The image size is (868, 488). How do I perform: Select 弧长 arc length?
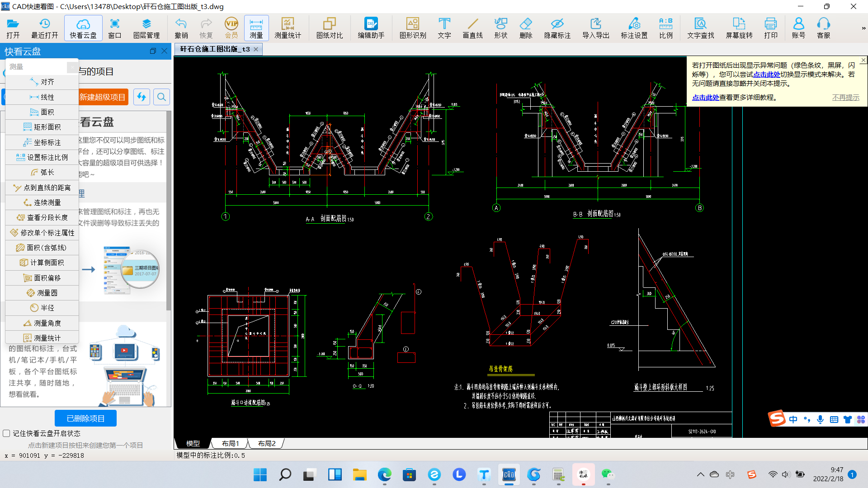(x=42, y=172)
